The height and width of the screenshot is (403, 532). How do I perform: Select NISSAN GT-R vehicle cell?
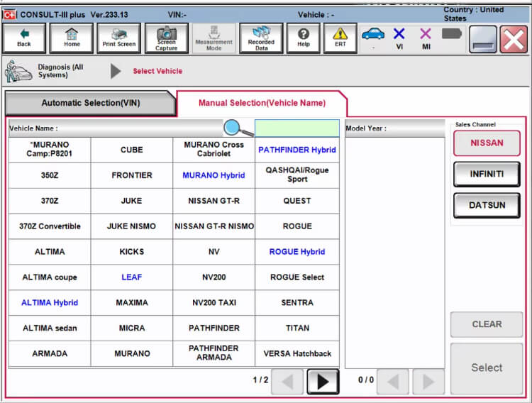tap(214, 201)
